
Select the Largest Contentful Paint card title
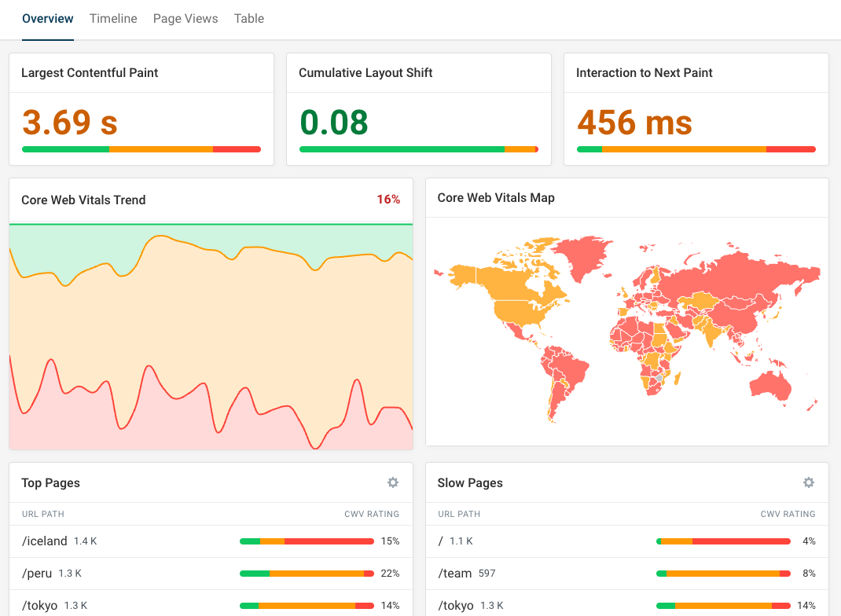point(90,73)
